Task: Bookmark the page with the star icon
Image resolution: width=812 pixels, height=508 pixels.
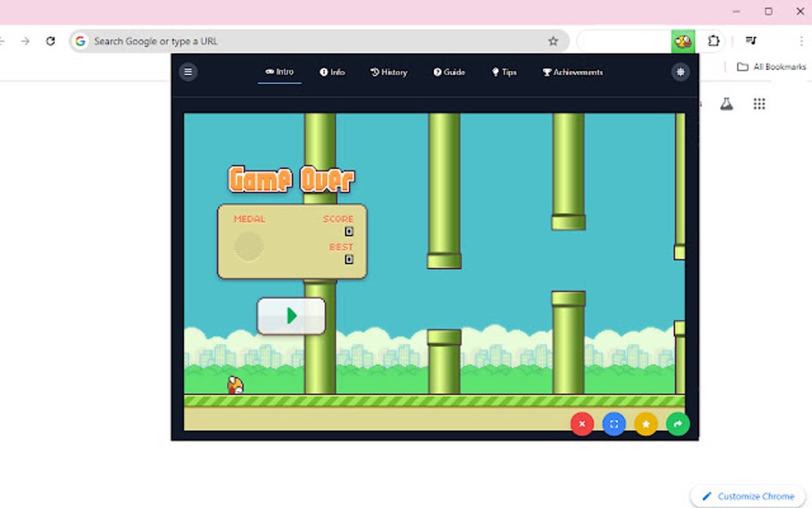Action: coord(552,41)
